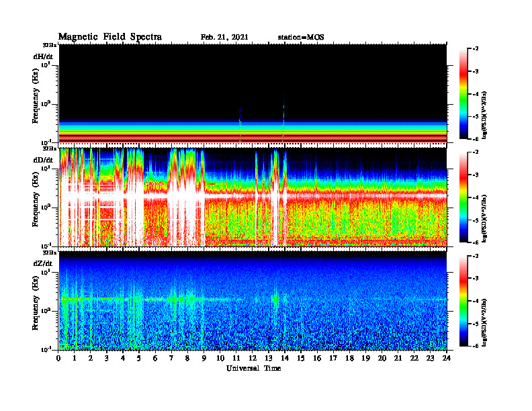Click the "station=MOS" label
This screenshot has height=411, width=532.
[x=301, y=38]
